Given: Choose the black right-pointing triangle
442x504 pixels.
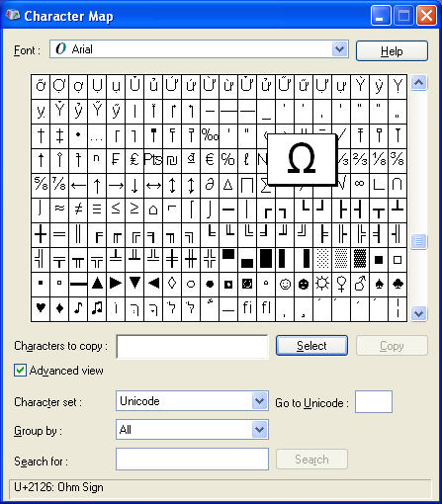Looking at the screenshot, I should 116,285.
